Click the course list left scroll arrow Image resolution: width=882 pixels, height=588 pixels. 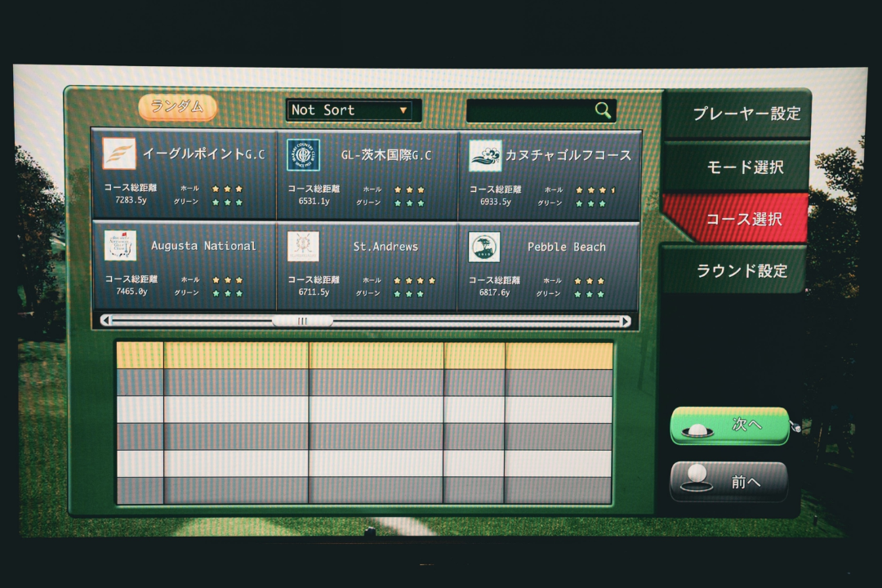pyautogui.click(x=105, y=320)
